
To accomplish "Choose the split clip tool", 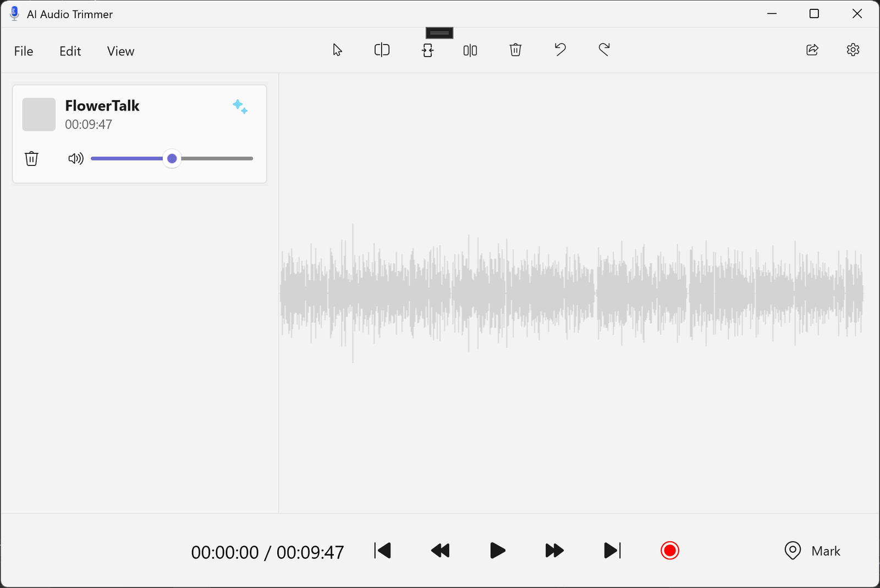I will 382,50.
